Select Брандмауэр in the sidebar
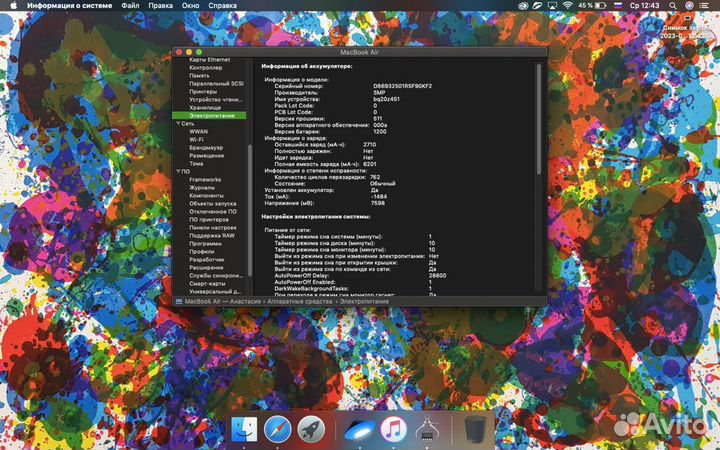Image resolution: width=720 pixels, height=450 pixels. pos(206,148)
